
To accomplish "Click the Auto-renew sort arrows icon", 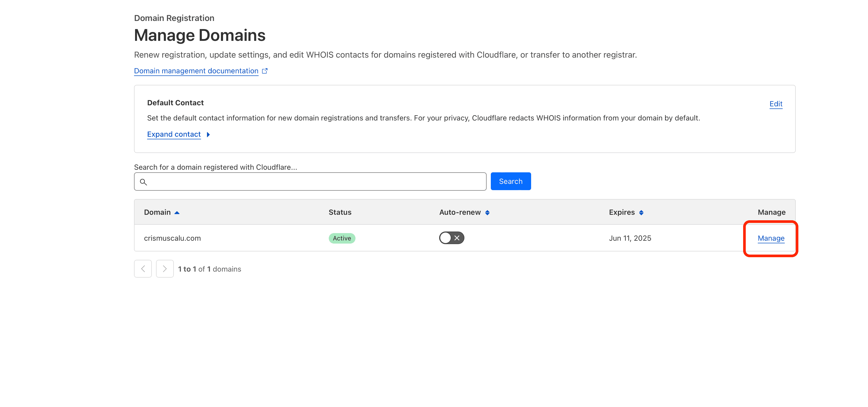I will click(x=487, y=212).
